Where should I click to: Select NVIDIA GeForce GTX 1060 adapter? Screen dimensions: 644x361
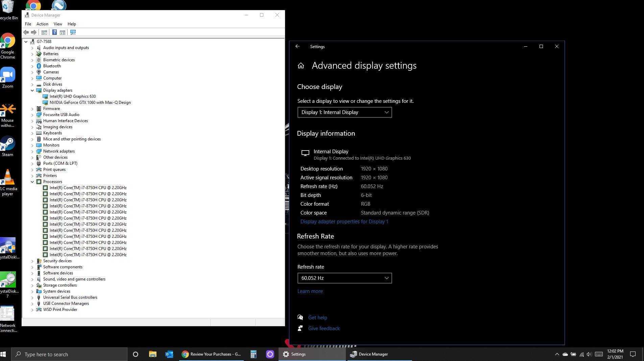[90, 103]
